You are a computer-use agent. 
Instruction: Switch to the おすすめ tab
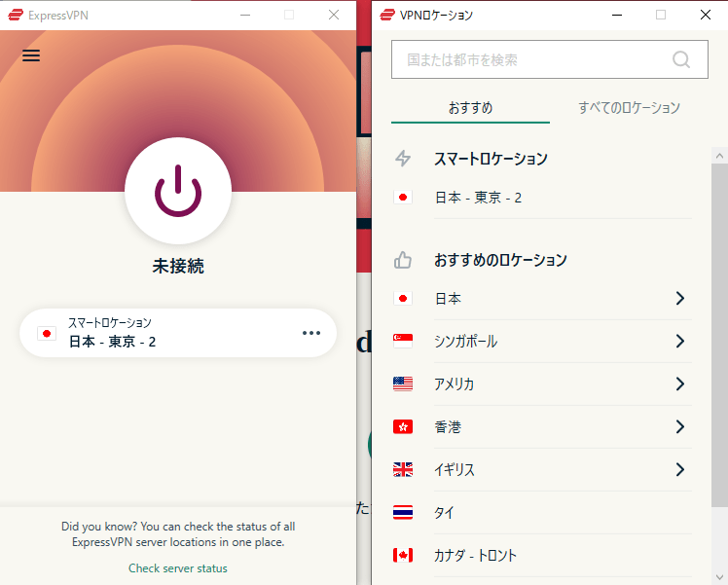point(470,108)
